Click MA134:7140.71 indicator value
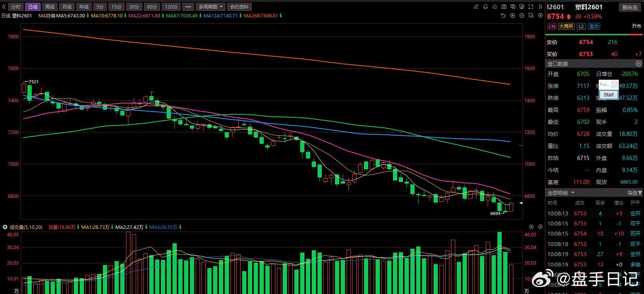 (x=220, y=16)
